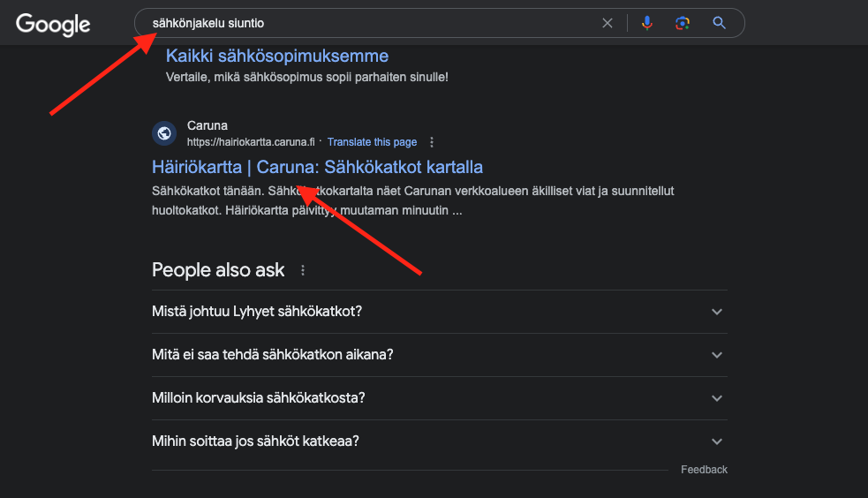868x498 pixels.
Task: Click the magnifying glass search icon
Action: pos(719,23)
